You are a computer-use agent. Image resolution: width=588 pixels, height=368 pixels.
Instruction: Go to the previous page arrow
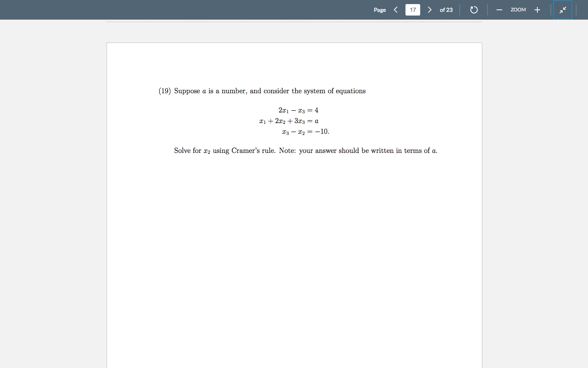(396, 10)
